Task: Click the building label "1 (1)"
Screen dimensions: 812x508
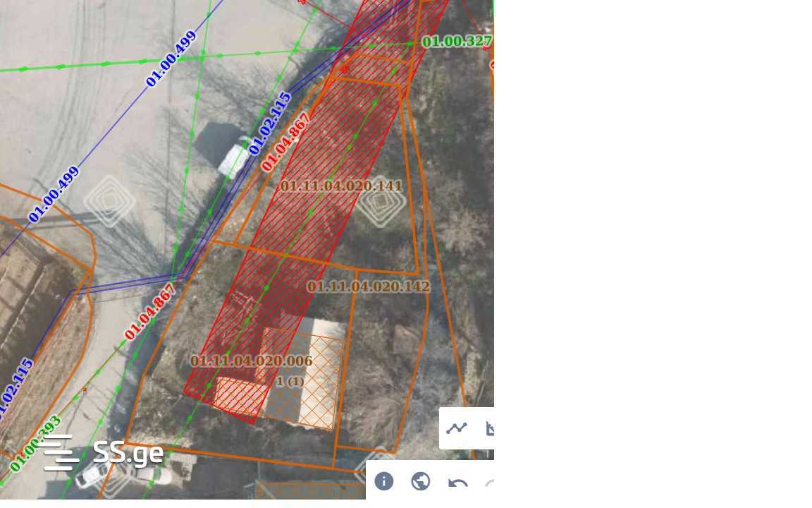Action: (x=290, y=382)
